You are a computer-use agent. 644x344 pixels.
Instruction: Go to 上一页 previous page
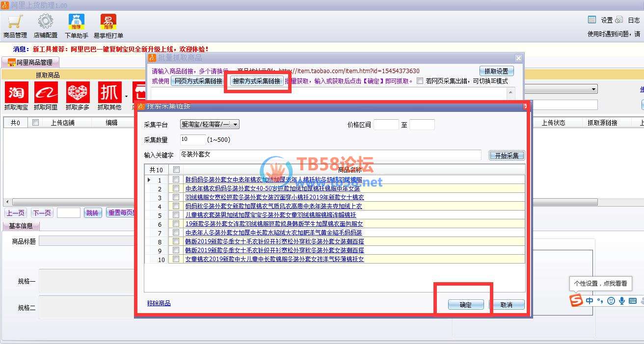tap(15, 213)
